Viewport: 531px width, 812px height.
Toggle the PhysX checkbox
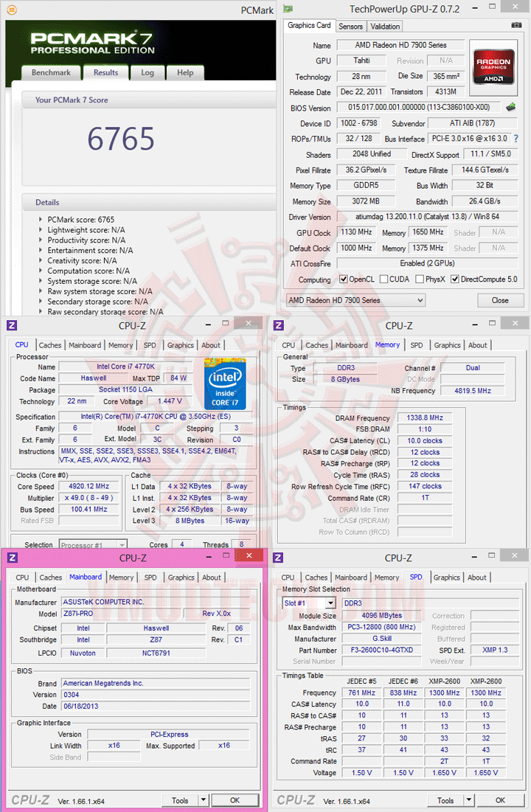[420, 279]
